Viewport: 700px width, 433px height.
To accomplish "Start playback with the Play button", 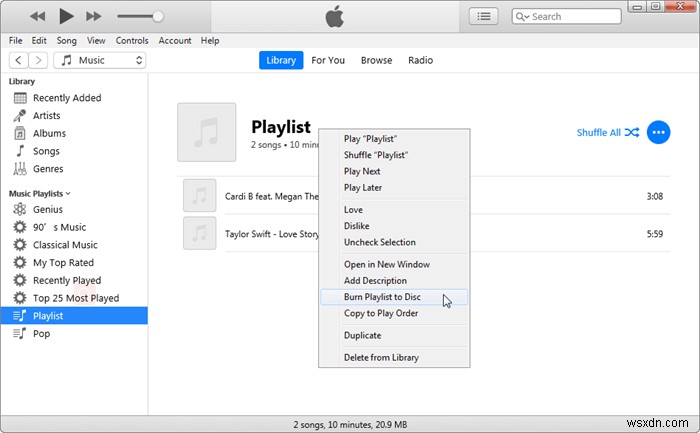I will [x=66, y=17].
